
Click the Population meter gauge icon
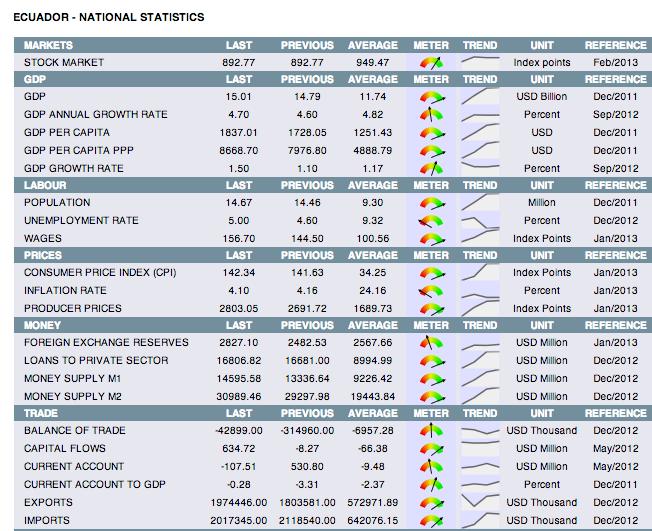(x=432, y=203)
